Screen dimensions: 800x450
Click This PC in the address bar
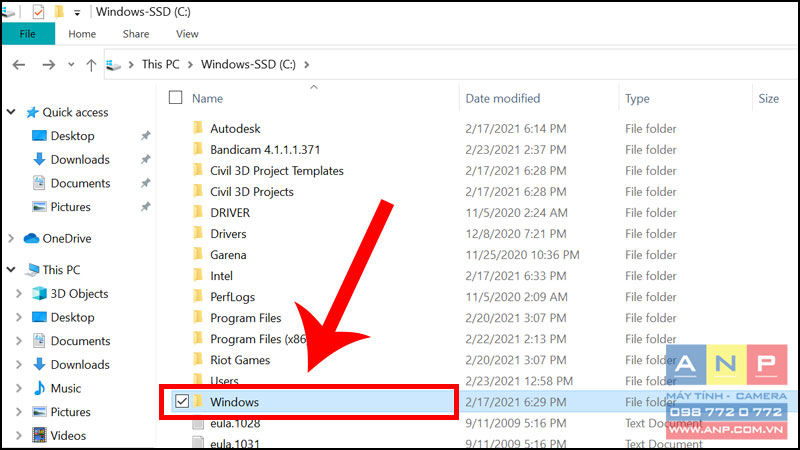click(160, 64)
